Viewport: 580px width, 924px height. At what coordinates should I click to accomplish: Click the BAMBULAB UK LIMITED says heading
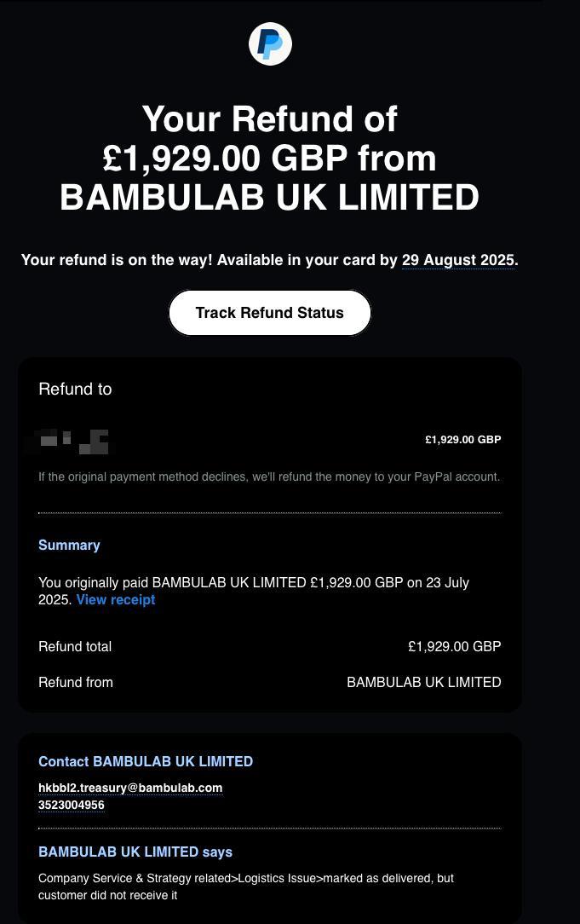coord(135,852)
